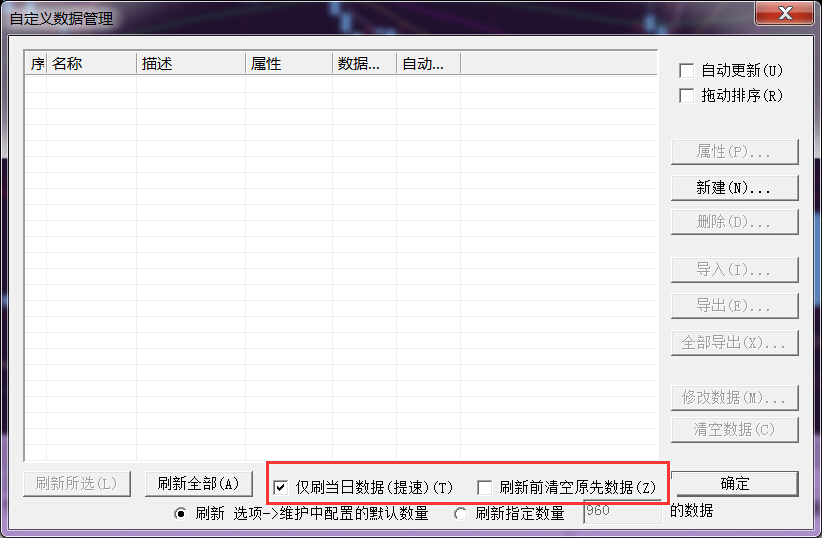The image size is (822, 538).
Task: Click the 序 column header
Action: pyautogui.click(x=36, y=64)
